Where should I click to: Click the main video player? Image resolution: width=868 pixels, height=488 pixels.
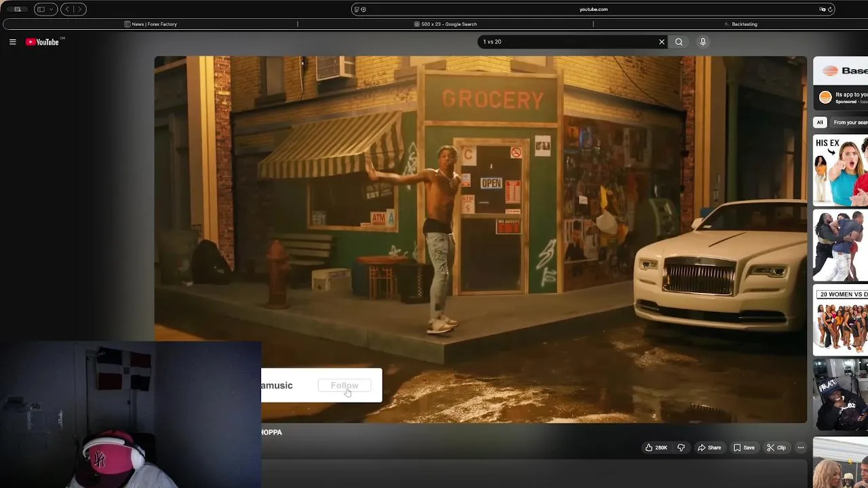480,239
